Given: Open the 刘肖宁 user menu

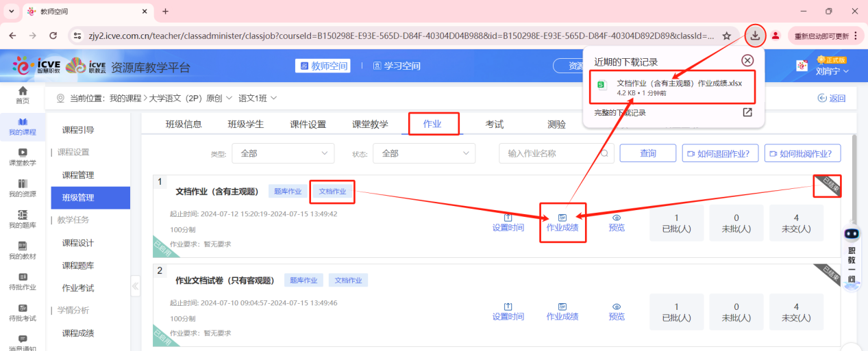Looking at the screenshot, I should [x=832, y=71].
